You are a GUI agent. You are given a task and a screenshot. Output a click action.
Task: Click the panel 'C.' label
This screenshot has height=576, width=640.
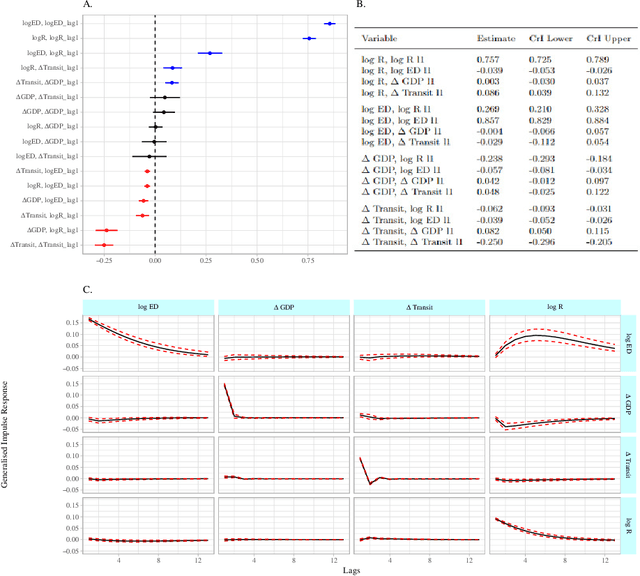coord(89,289)
